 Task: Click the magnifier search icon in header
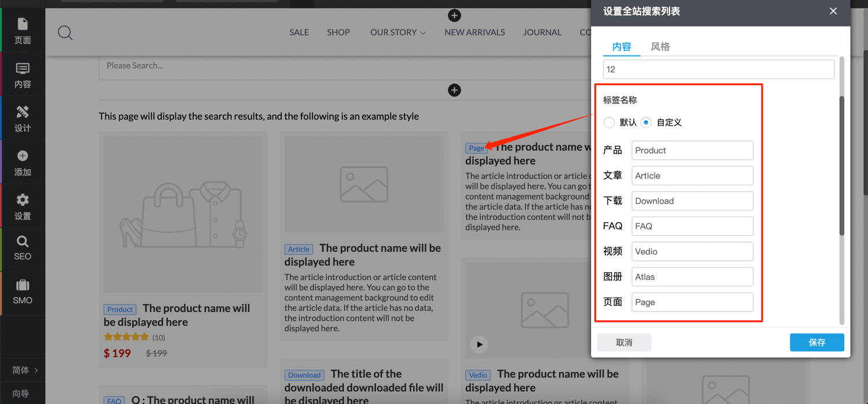click(x=65, y=33)
